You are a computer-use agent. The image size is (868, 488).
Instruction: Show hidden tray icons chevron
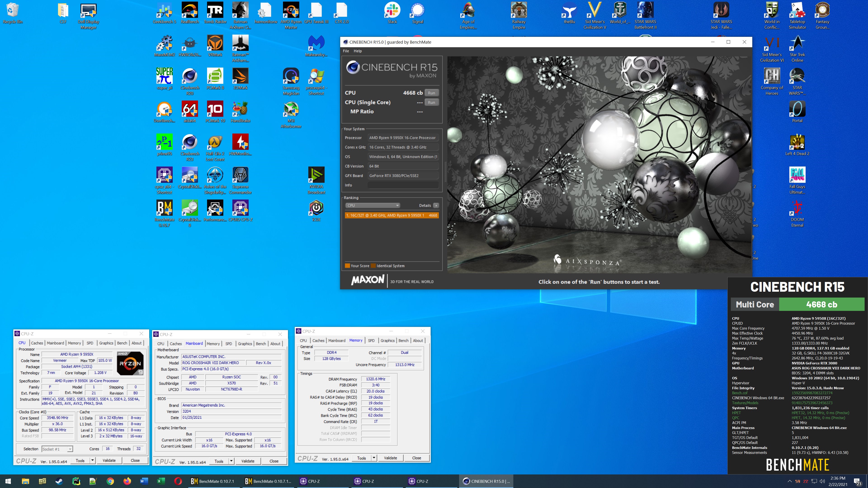tap(789, 481)
